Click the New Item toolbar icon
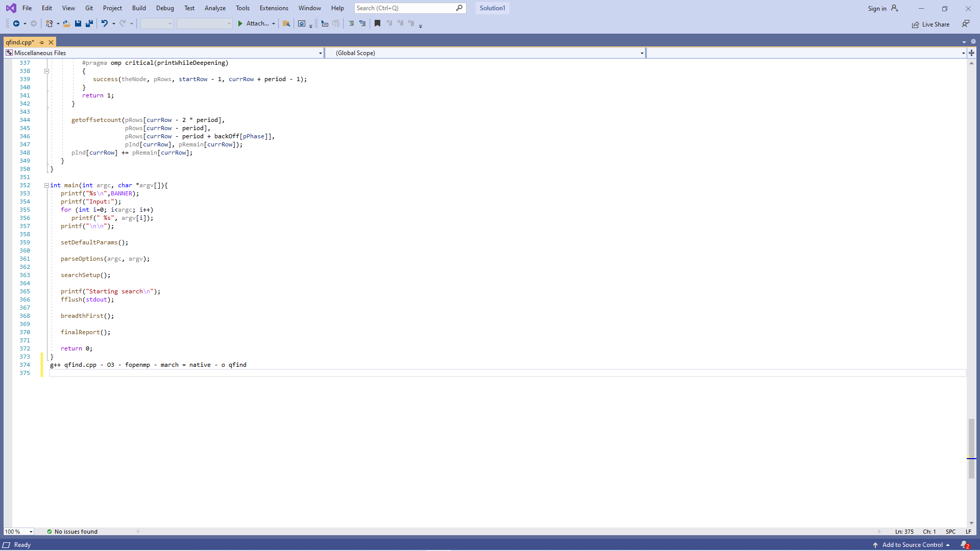 [x=50, y=23]
